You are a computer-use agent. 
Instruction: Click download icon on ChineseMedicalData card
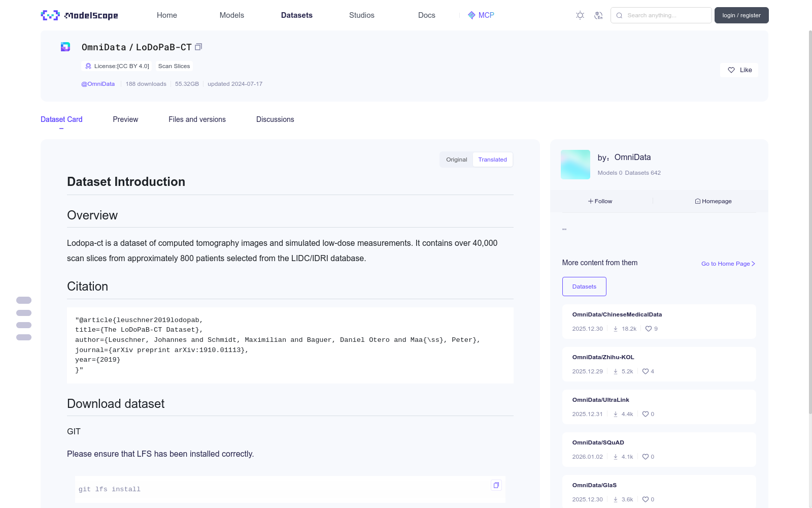[616, 329]
